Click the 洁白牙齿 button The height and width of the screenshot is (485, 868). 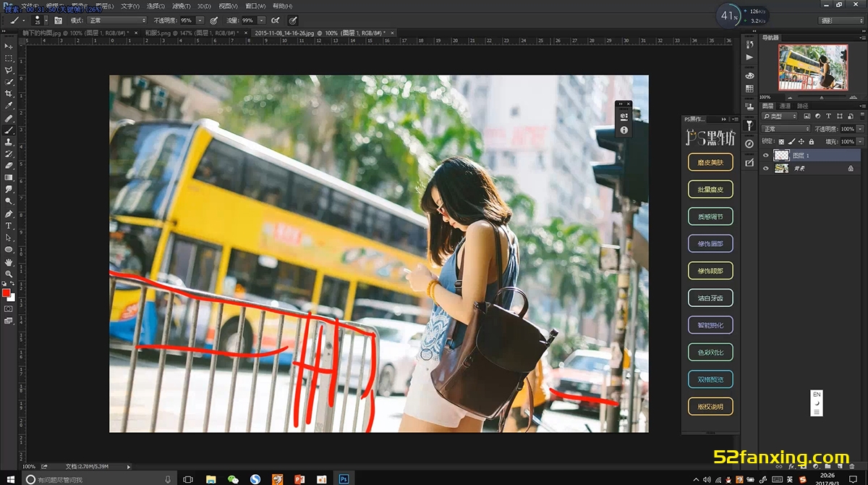pos(710,298)
